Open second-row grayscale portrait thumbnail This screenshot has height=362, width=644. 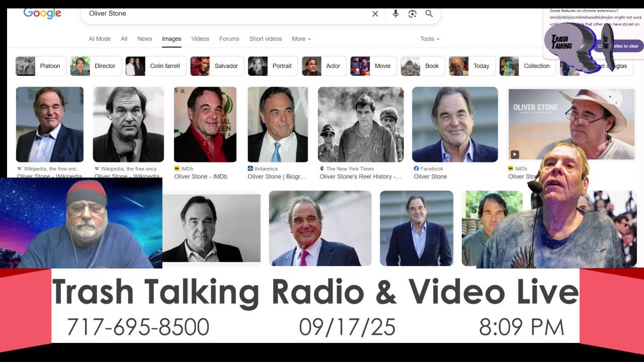pyautogui.click(x=211, y=228)
